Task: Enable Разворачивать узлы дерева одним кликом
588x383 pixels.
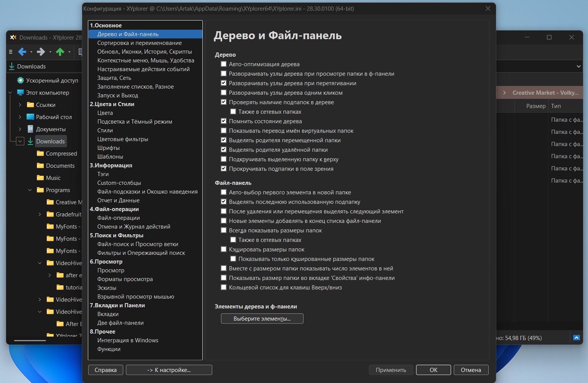Action: coord(224,92)
